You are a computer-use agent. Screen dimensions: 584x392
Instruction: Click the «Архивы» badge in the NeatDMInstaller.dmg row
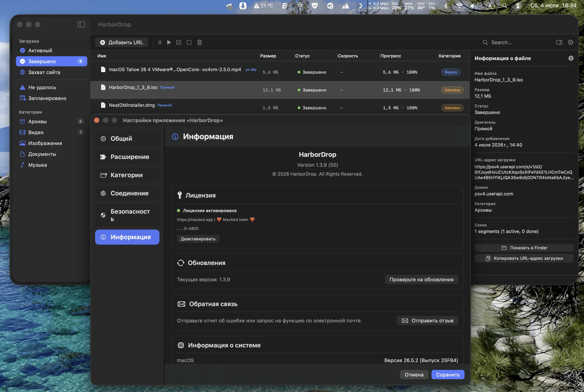(452, 108)
